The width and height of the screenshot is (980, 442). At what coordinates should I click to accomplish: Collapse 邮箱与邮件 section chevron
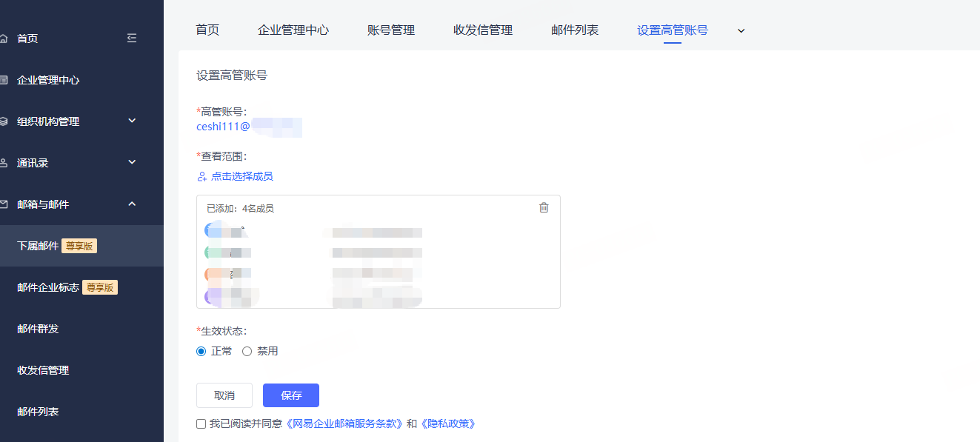(132, 204)
